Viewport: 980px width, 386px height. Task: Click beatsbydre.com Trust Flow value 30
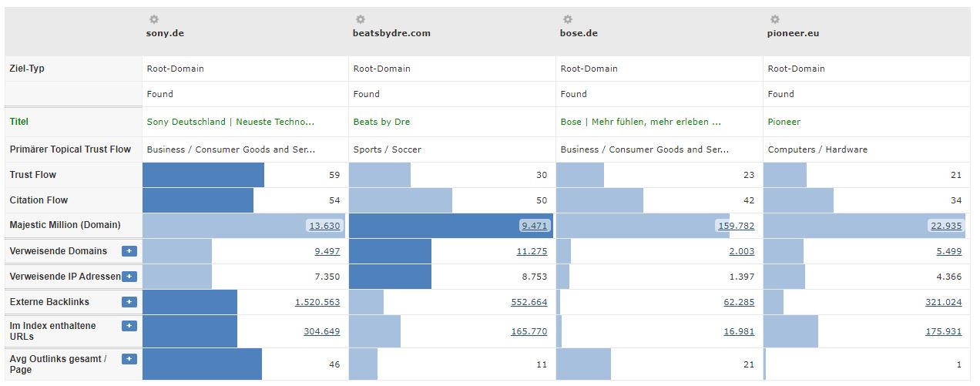click(x=542, y=175)
